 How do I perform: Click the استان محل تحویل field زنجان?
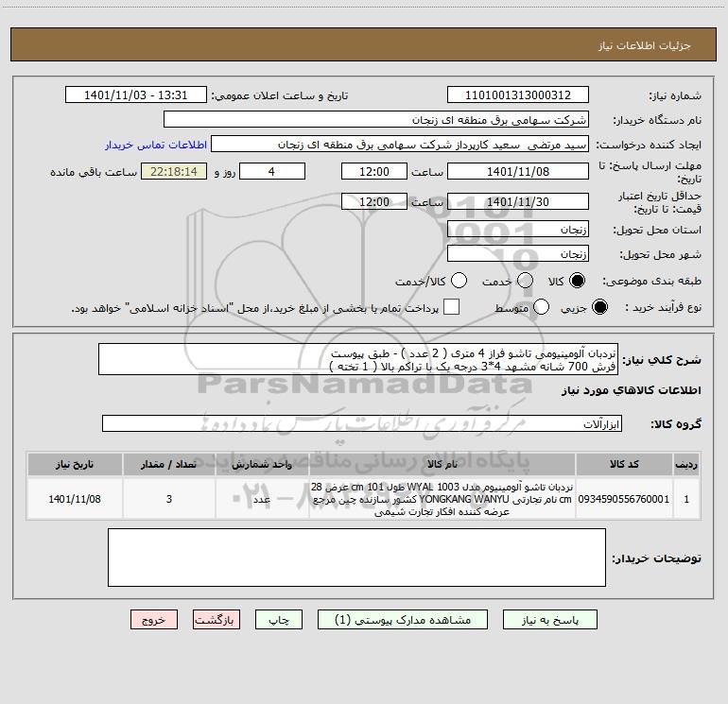click(518, 229)
